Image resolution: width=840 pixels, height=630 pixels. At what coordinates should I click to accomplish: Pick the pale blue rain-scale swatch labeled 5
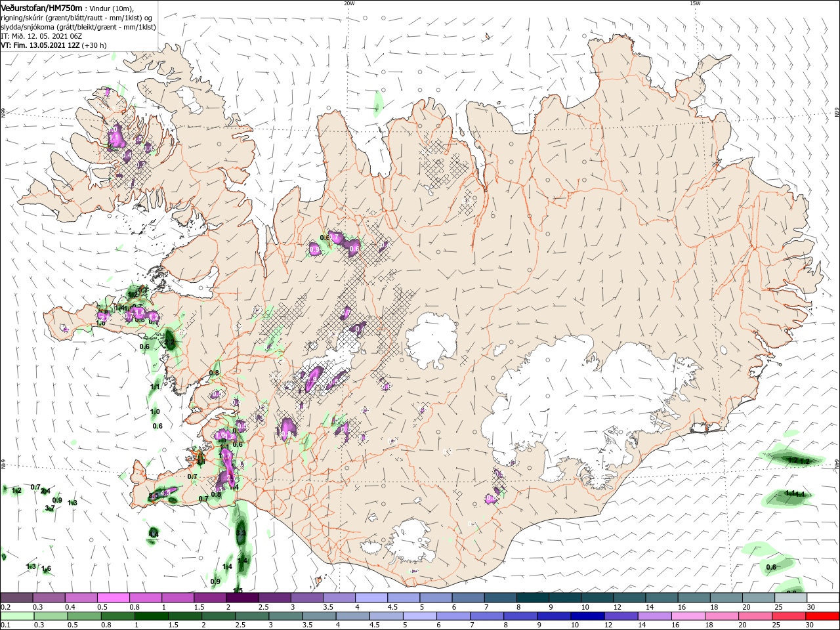coord(419,616)
